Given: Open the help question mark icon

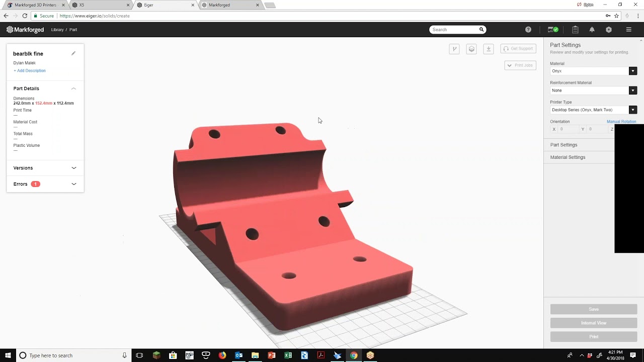Looking at the screenshot, I should (x=528, y=30).
